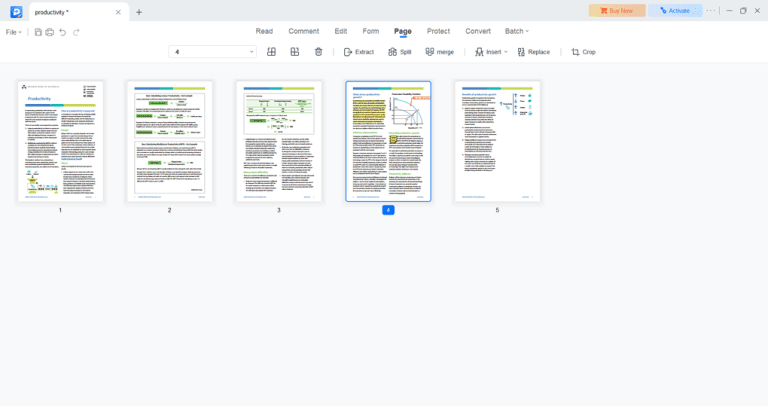This screenshot has height=406, width=768.
Task: Click the Save icon in toolbar
Action: tap(38, 32)
